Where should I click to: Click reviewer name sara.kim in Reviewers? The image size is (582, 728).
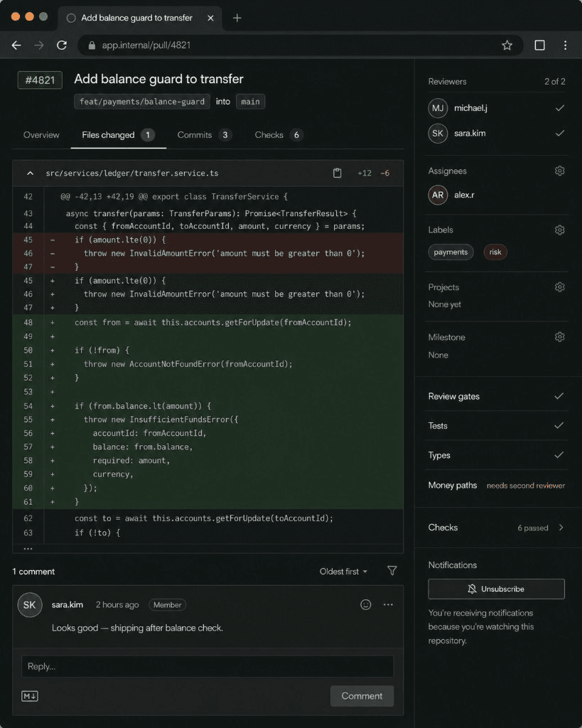tap(470, 133)
